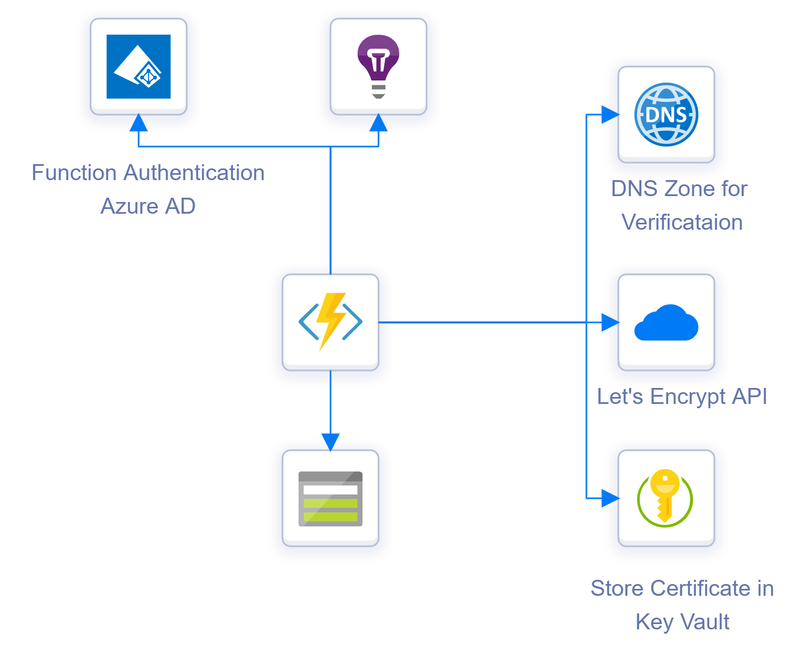Viewport: 805px width, 672px height.
Task: Select the Azure Functions lightning icon
Action: pos(331,322)
